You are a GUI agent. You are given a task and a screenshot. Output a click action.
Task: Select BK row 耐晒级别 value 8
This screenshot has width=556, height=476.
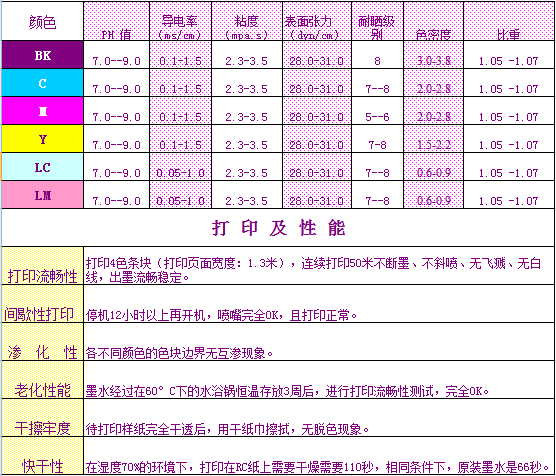point(377,61)
